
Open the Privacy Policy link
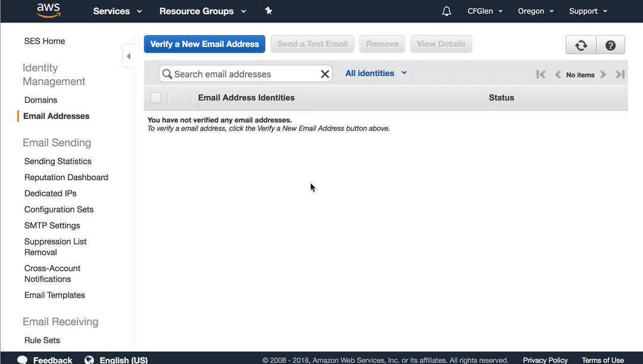pyautogui.click(x=545, y=360)
